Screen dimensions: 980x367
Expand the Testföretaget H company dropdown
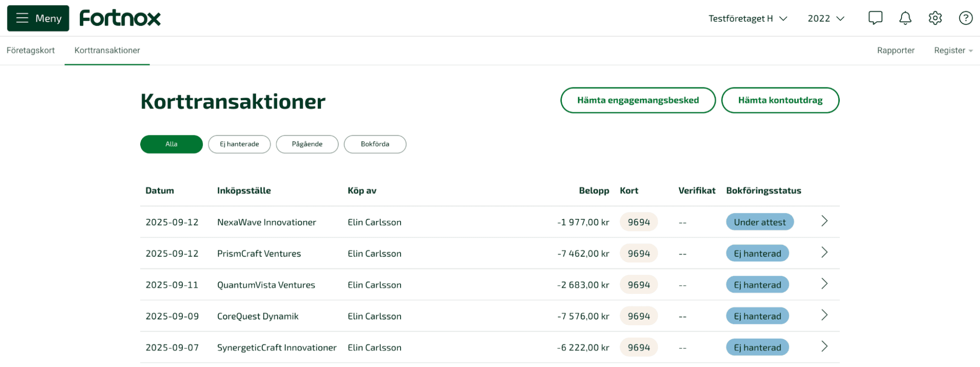748,19
